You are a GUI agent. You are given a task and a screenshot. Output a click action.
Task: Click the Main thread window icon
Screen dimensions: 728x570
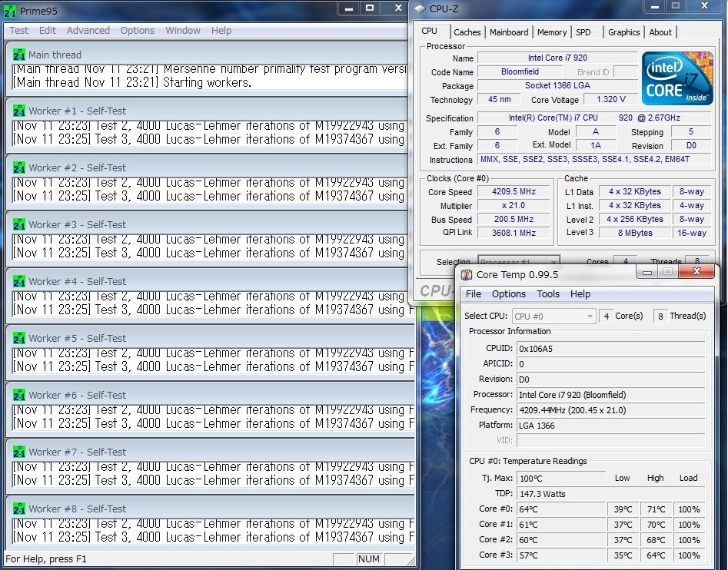tap(19, 55)
